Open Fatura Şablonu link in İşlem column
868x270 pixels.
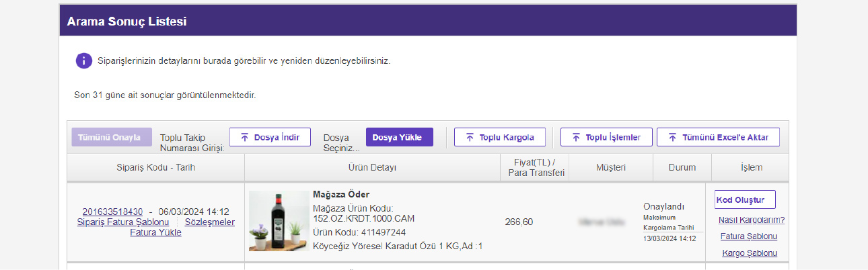[749, 236]
